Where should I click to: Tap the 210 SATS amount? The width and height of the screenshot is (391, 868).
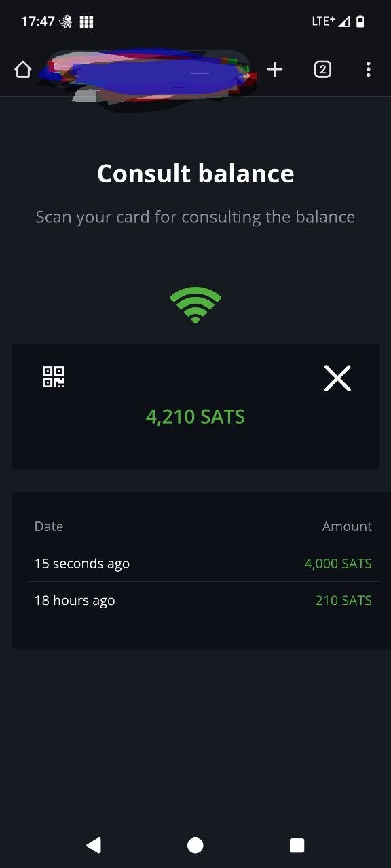pyautogui.click(x=343, y=600)
